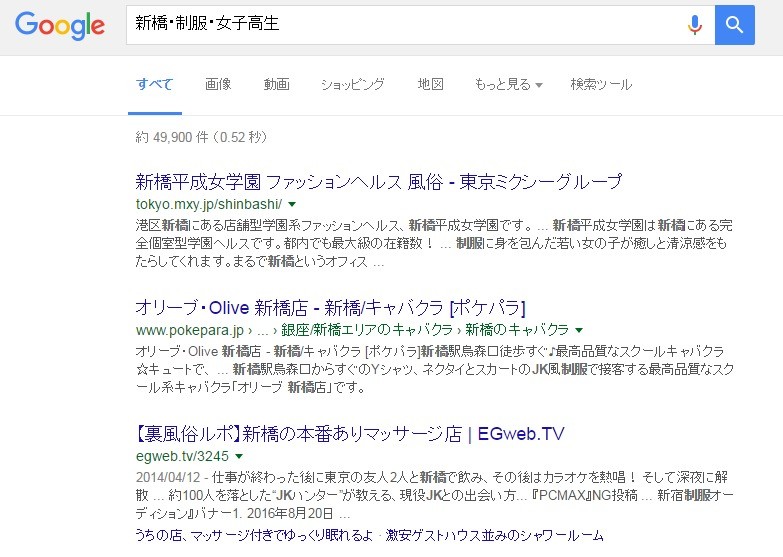783x557 pixels.
Task: Open the 【裏風俗ルポ】 EGweb.TV result link
Action: [350, 434]
